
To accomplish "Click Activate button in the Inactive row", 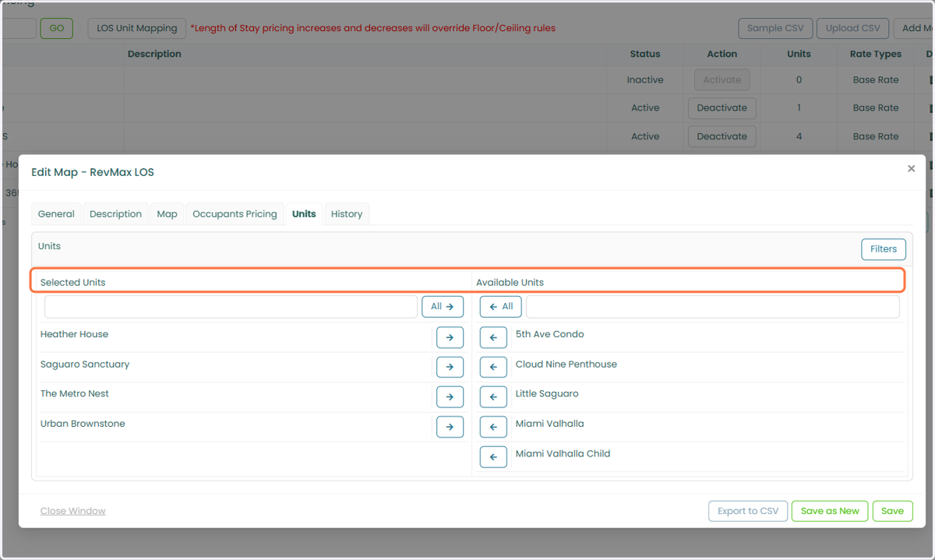I will pyautogui.click(x=722, y=79).
